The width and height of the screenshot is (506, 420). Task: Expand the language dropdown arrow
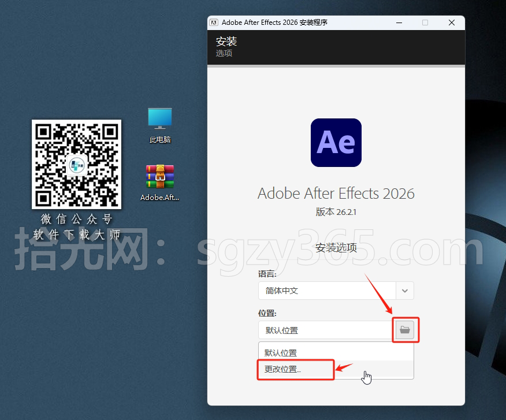pyautogui.click(x=405, y=291)
